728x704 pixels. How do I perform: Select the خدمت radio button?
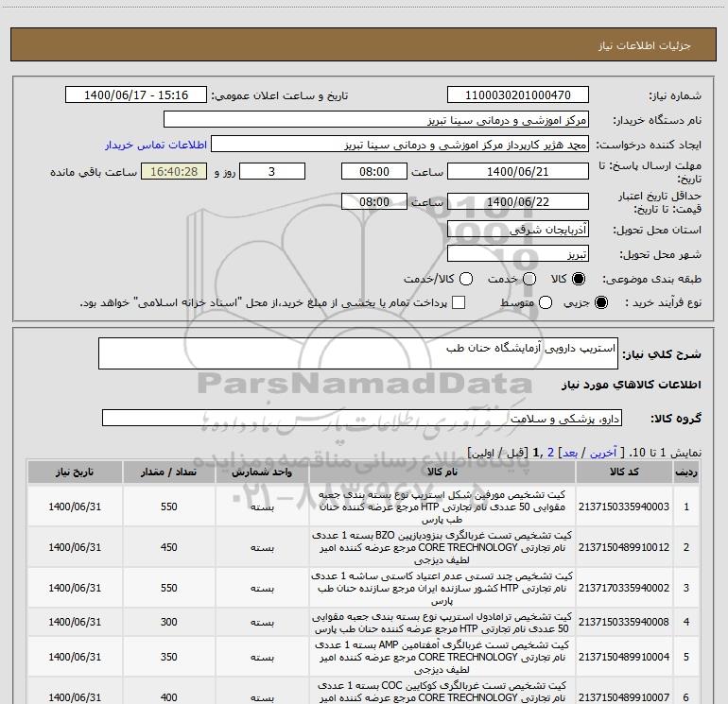[x=529, y=279]
